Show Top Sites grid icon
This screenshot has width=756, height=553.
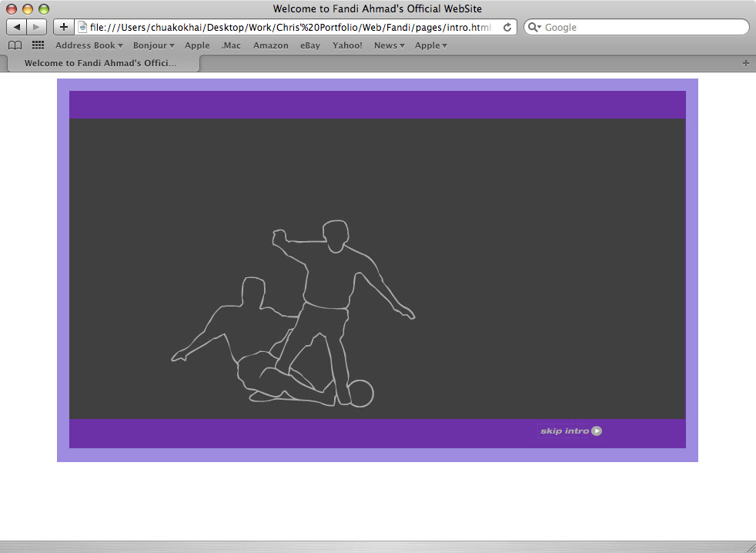(x=38, y=45)
